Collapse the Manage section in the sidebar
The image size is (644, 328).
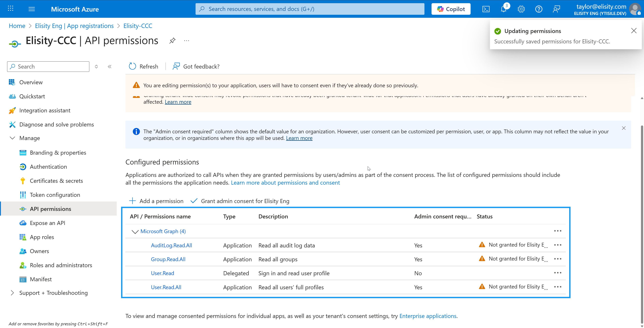[12, 138]
